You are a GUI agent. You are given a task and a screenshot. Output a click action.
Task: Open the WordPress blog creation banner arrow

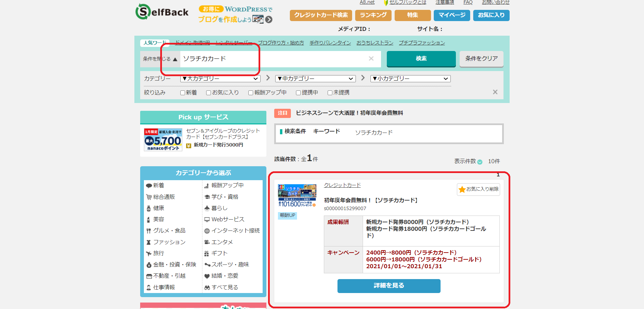[x=269, y=20]
